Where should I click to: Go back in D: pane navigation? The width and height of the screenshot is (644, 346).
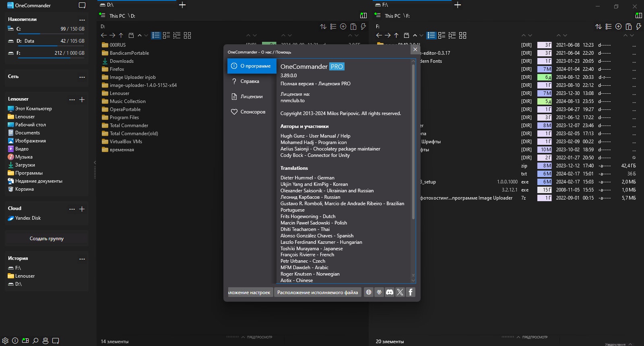tap(104, 35)
